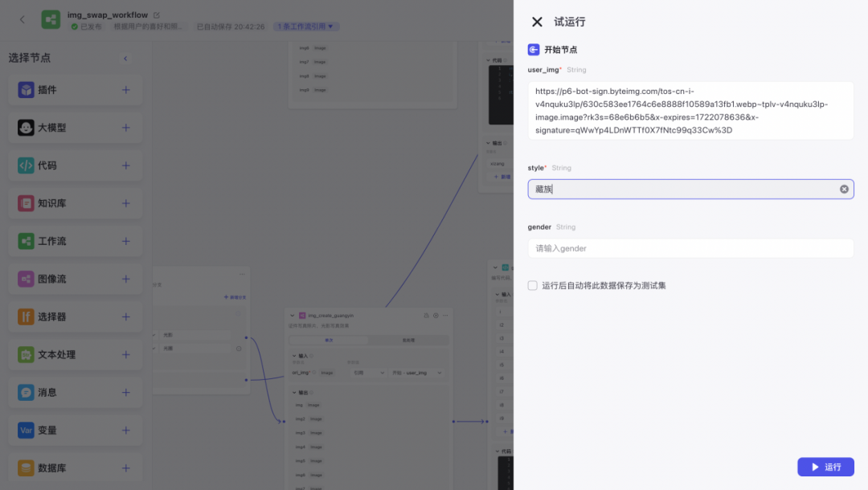The width and height of the screenshot is (868, 490).
Task: Close the 试运行 panel
Action: click(536, 22)
